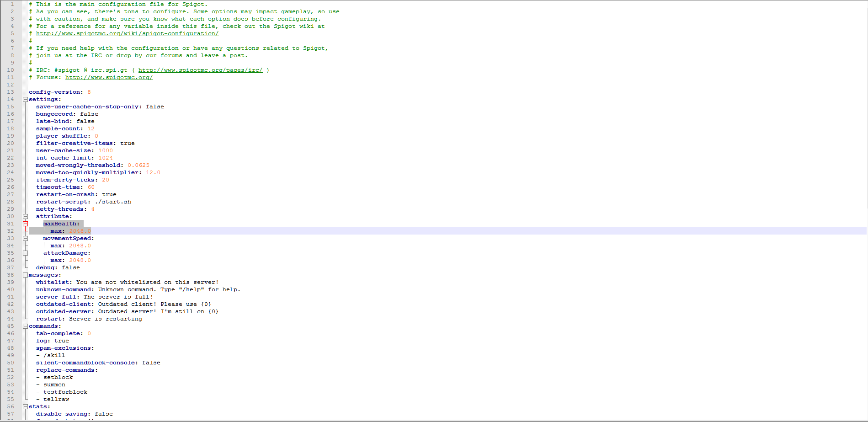The image size is (868, 422).
Task: Collapse the stats section fold marker
Action: click(x=26, y=406)
